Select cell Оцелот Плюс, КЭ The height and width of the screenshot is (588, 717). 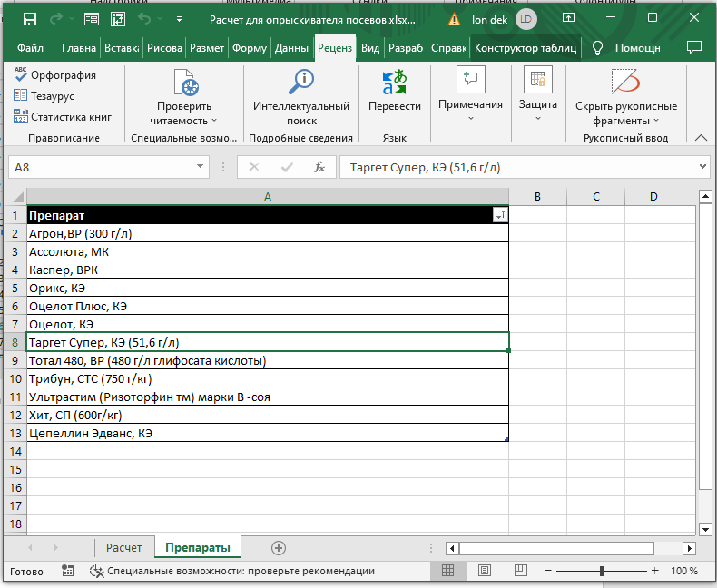pos(268,306)
